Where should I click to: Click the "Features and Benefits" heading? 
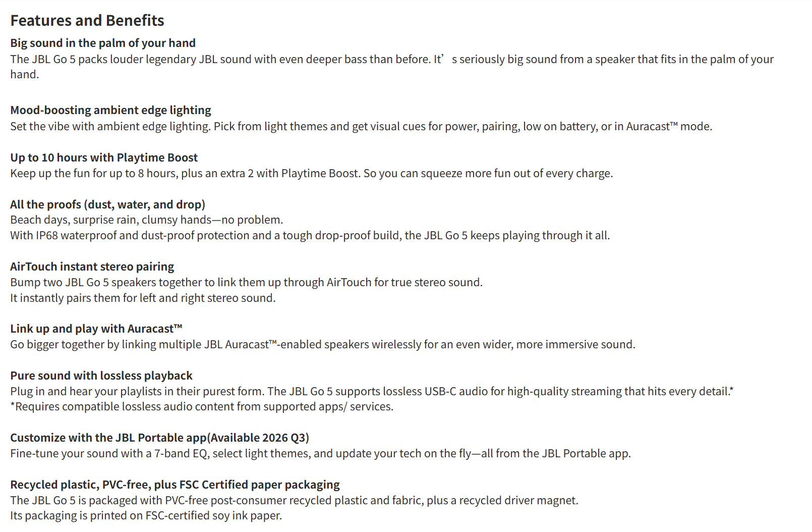[x=87, y=21]
